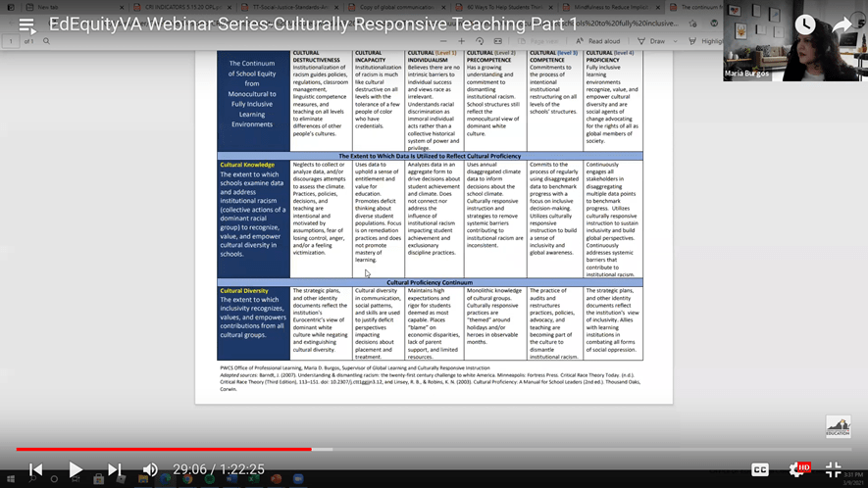Screen dimensions: 868x488
Task: Toggle closed captions on
Action: tap(759, 469)
